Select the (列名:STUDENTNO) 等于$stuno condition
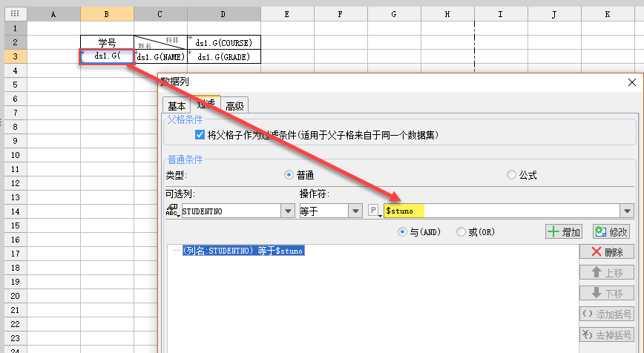 pyautogui.click(x=243, y=251)
